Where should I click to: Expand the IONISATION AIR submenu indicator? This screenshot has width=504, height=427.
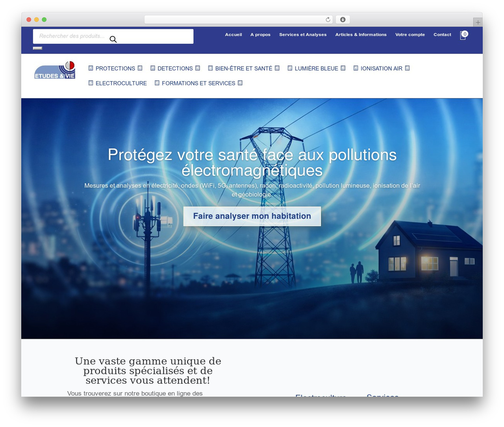[x=408, y=68]
